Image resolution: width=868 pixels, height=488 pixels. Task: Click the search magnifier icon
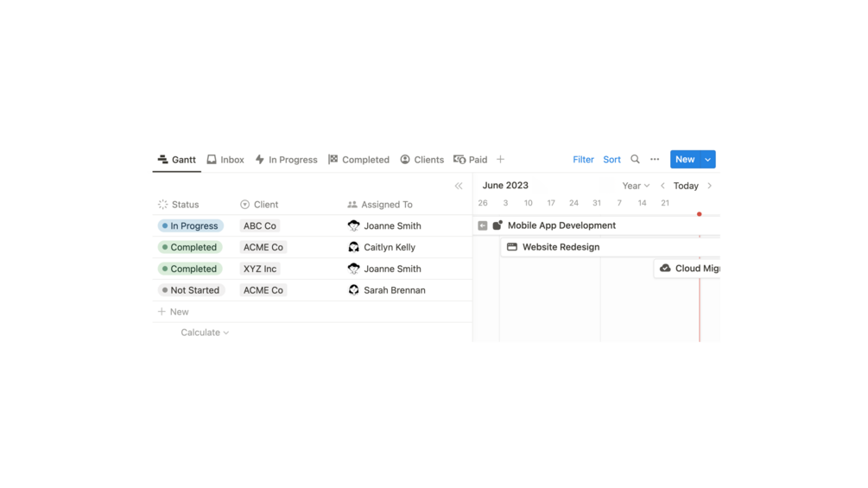[x=635, y=159]
